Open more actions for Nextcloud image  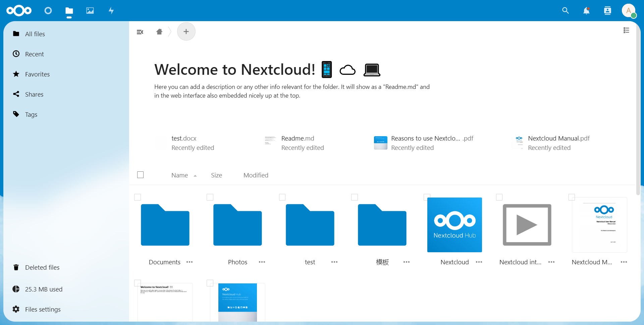(479, 262)
